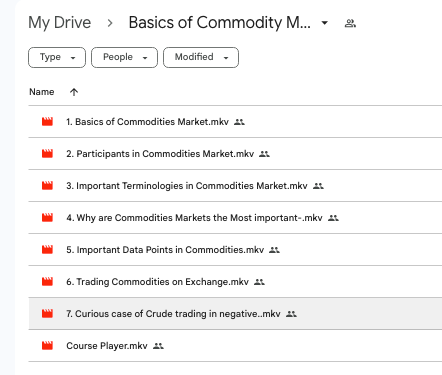Open the Type filter dropdown
Image resolution: width=442 pixels, height=375 pixels.
click(x=57, y=57)
